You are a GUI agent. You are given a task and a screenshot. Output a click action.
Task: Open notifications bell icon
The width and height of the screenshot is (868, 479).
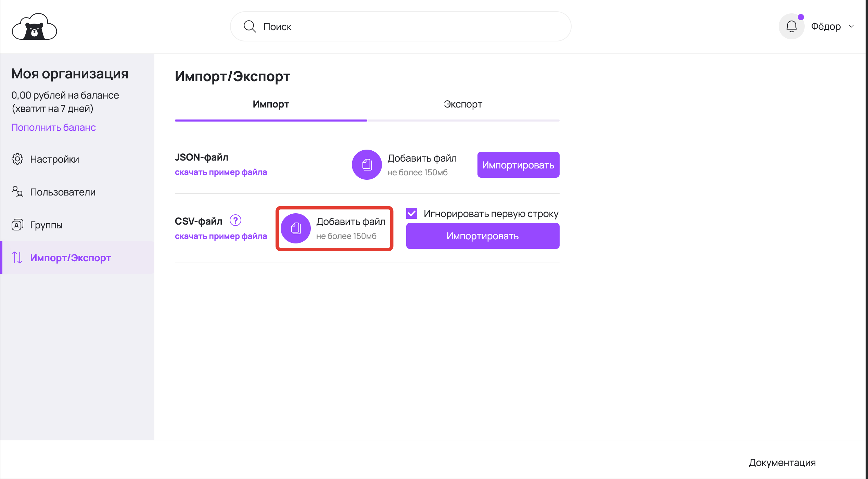point(791,26)
